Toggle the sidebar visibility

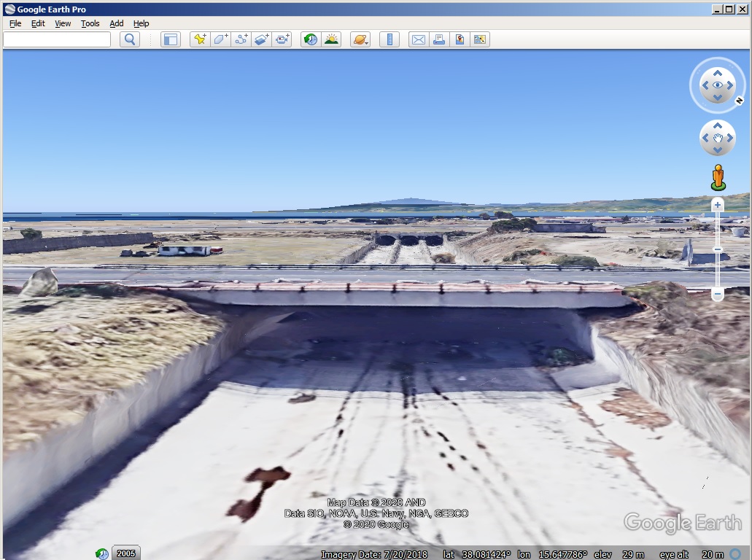(x=170, y=39)
